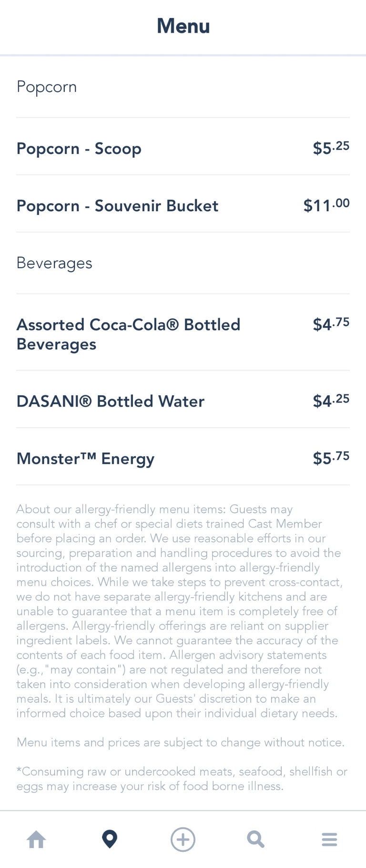
Task: Tap the map location pin icon
Action: [x=110, y=839]
